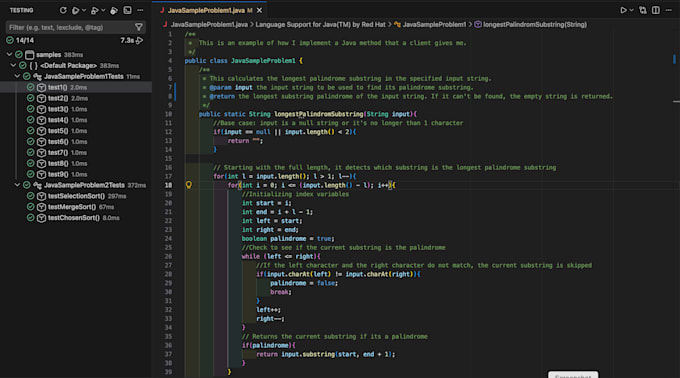Select test1() in test tree
The image size is (680, 378).
point(76,87)
